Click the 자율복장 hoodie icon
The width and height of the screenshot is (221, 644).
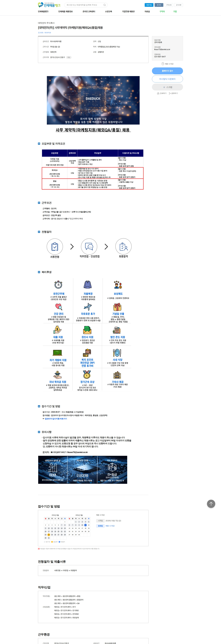87,285
